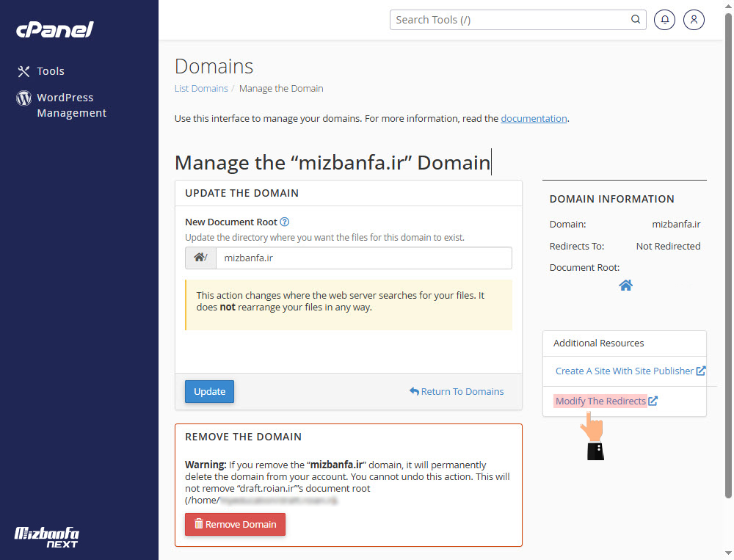Click the home icon under Domain Information

tap(625, 286)
